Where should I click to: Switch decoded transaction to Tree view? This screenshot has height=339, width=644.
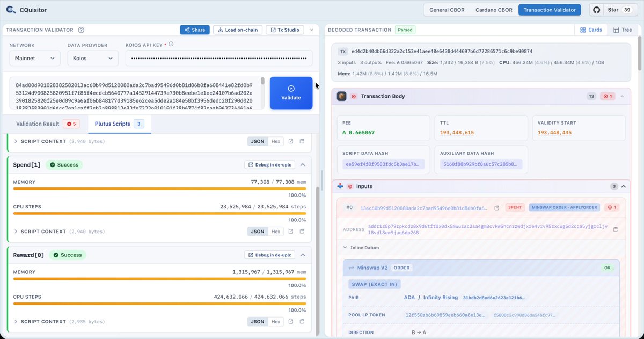623,30
